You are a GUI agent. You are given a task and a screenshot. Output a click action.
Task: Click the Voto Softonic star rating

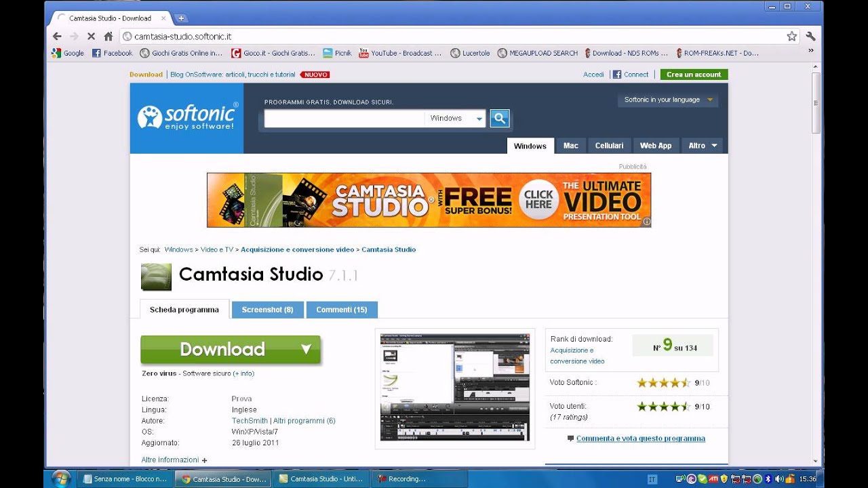(x=663, y=382)
